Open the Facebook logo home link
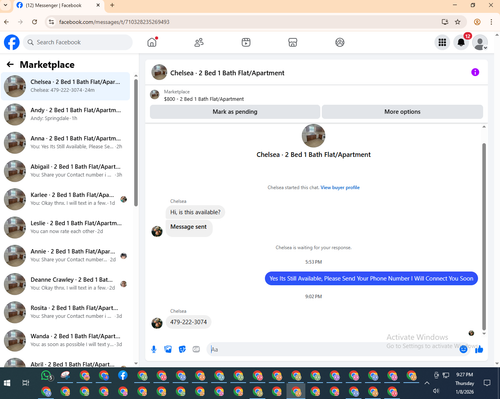Viewport: 500px width, 399px height. [12, 42]
